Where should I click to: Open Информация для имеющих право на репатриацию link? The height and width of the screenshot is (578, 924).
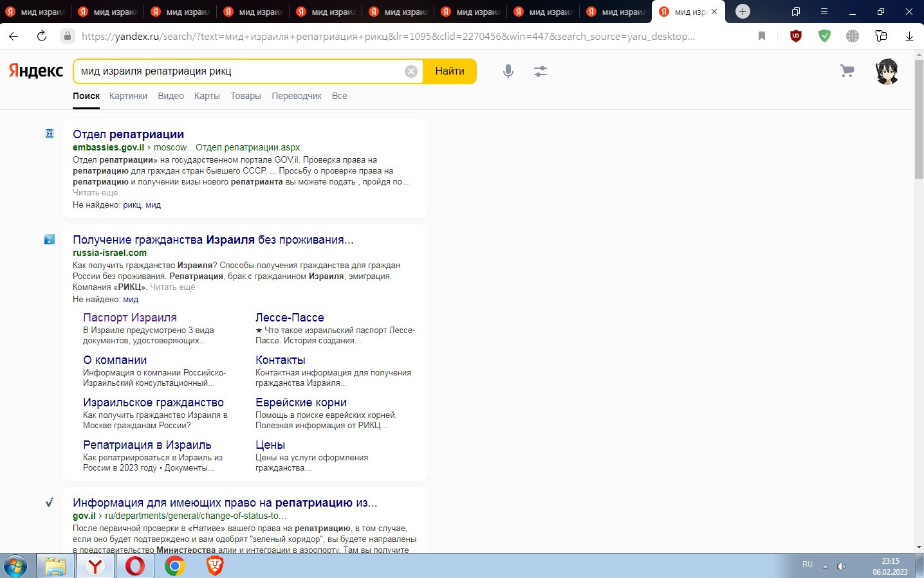click(225, 503)
